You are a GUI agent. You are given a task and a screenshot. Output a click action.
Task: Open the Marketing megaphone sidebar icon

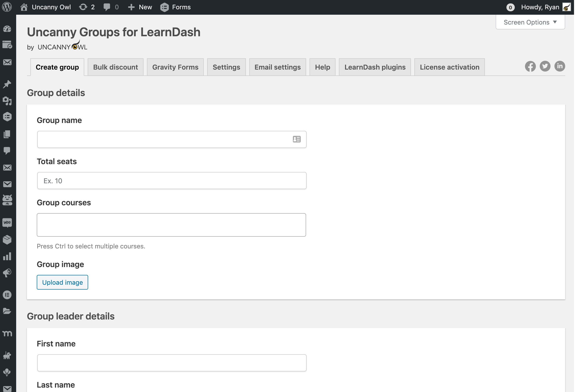(7, 273)
